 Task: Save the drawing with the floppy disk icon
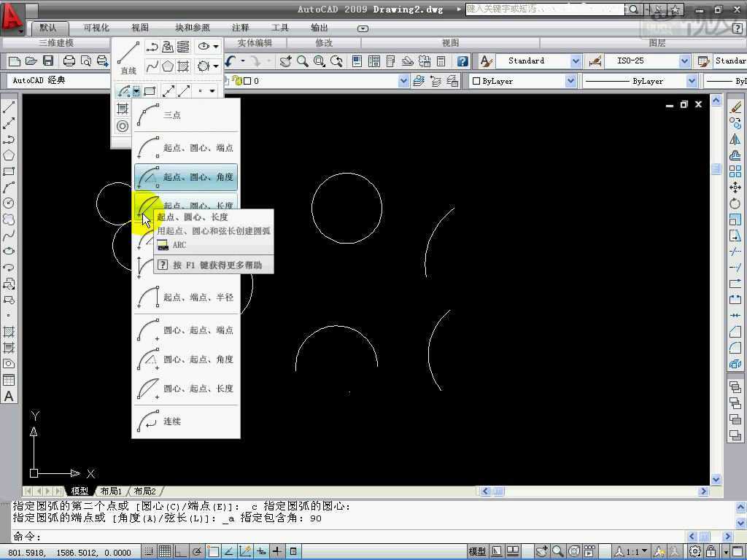click(48, 61)
